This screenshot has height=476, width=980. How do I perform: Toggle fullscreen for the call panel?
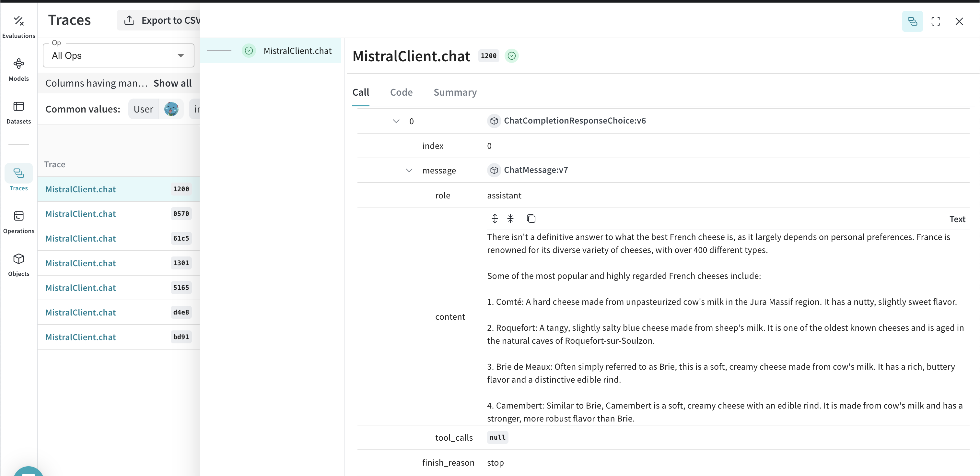936,21
